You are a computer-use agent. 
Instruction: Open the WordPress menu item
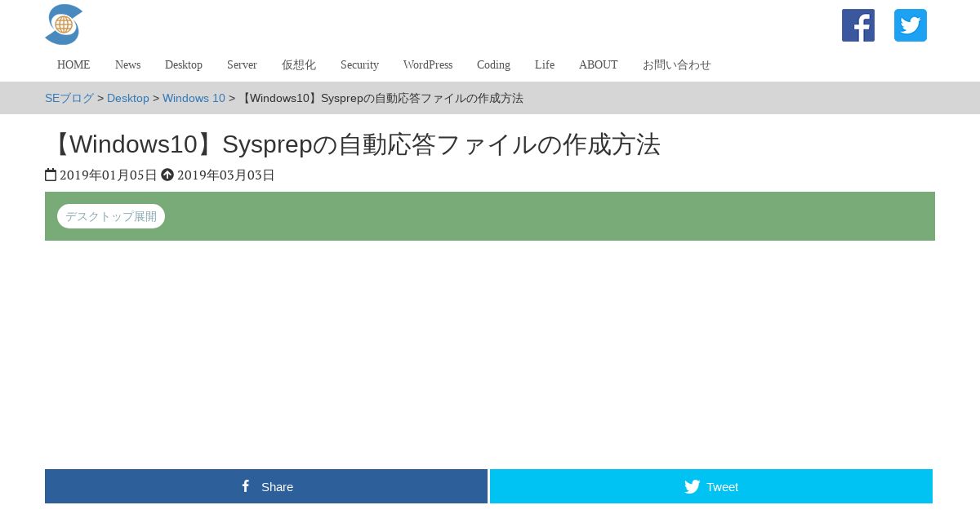click(428, 64)
